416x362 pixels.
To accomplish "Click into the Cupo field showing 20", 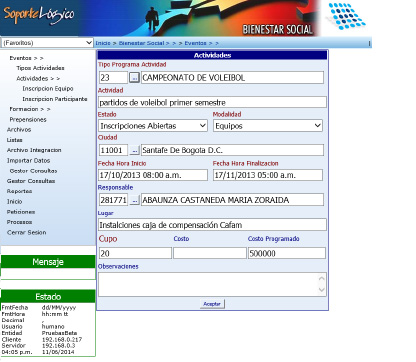I will pos(135,253).
